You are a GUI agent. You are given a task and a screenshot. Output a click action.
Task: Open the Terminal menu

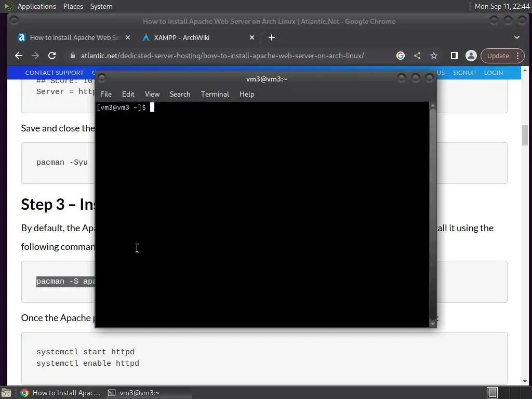coord(215,94)
